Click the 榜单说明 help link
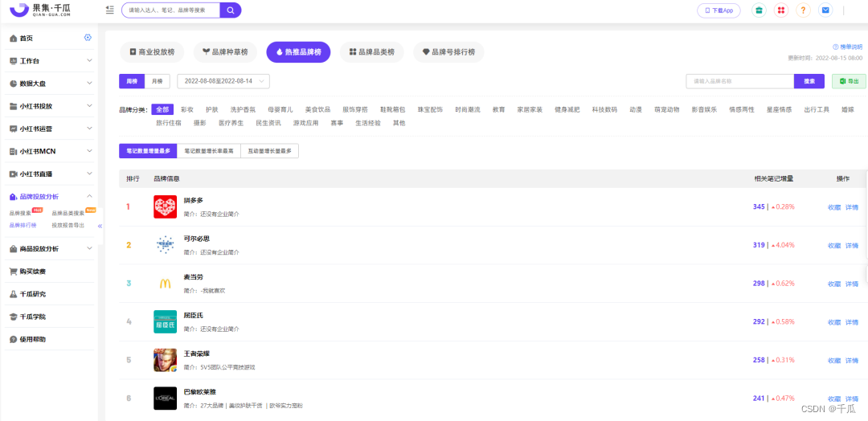868x421 pixels. 847,47
